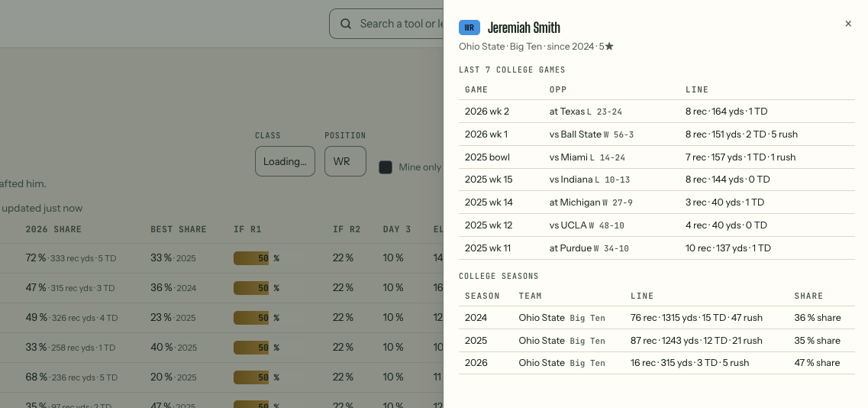Select the 2026 wk 2 game row
The width and height of the screenshot is (868, 408).
coord(657,112)
